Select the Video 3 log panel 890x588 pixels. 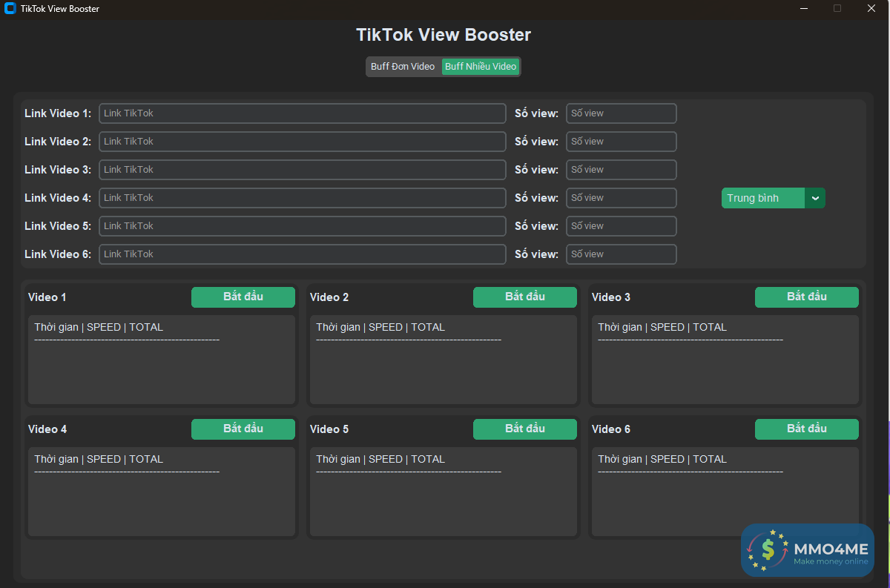pyautogui.click(x=725, y=360)
